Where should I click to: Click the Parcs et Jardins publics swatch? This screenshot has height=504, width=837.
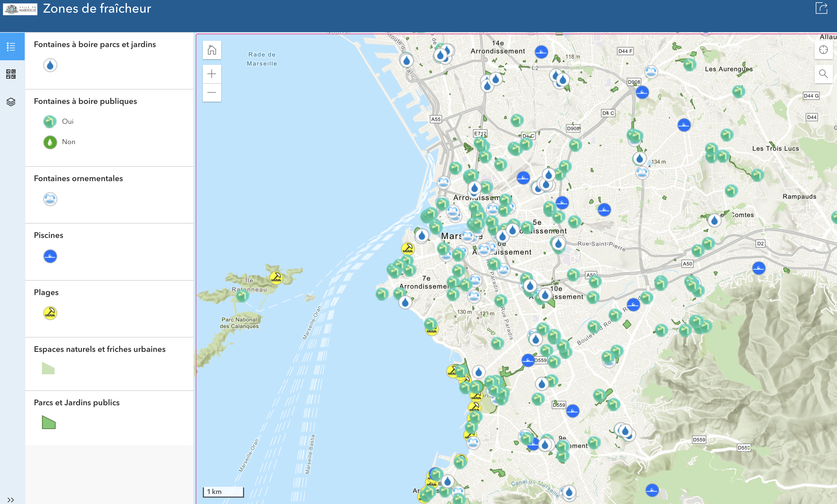click(x=49, y=422)
